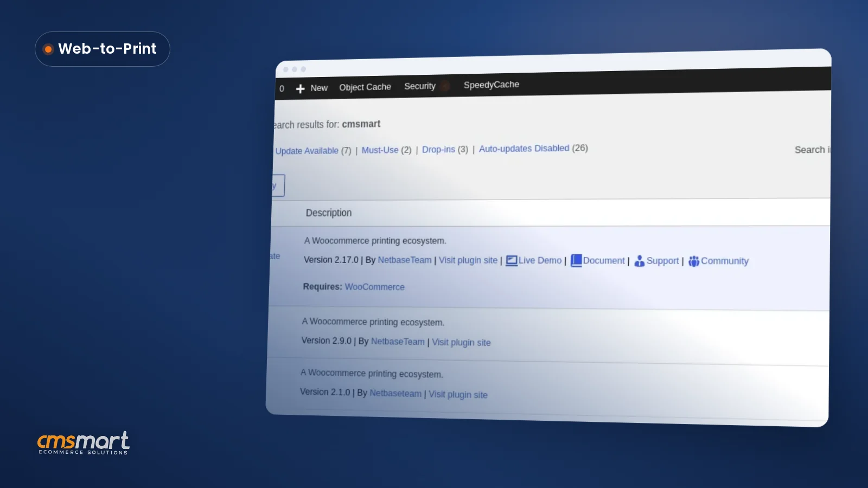
Task: Click the Security notification badge
Action: pyautogui.click(x=445, y=86)
